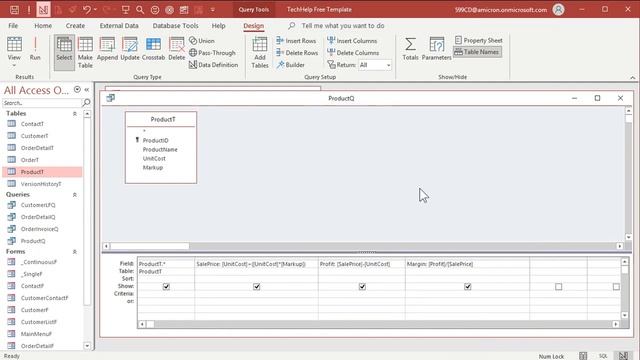Open Add Tables in Query Setup
The width and height of the screenshot is (640, 360).
[x=260, y=52]
